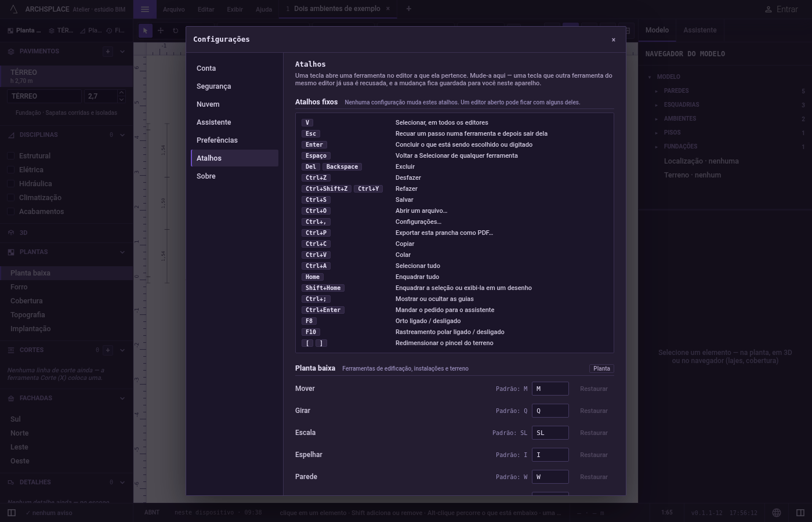Enable the Climatização discipline checkbox
The height and width of the screenshot is (522, 812).
tap(11, 198)
